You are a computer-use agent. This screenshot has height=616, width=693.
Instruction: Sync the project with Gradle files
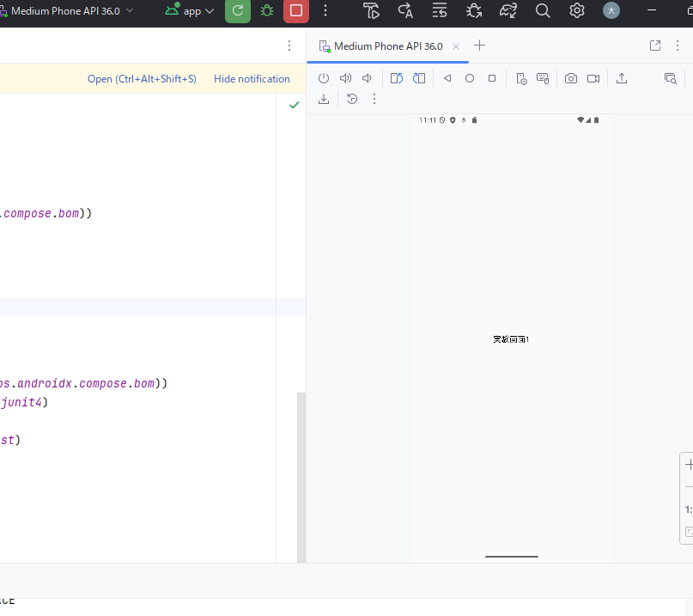tap(508, 10)
